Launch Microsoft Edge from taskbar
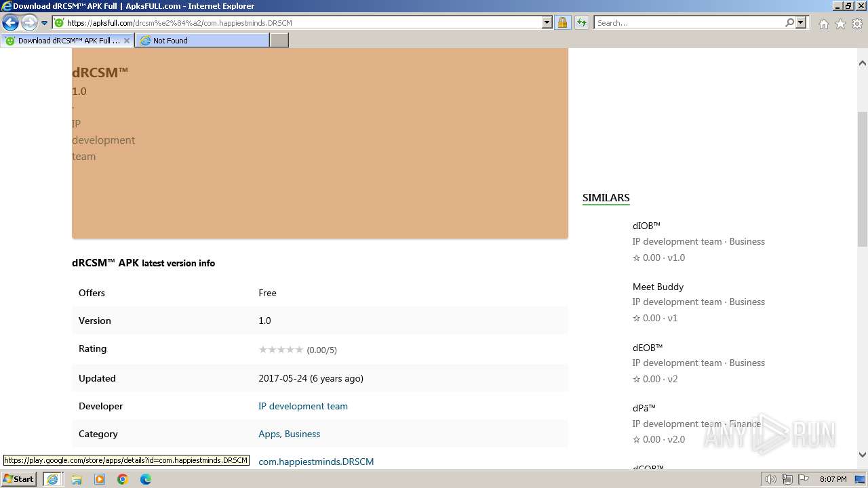Screen dimensions: 868x488 click(146, 479)
